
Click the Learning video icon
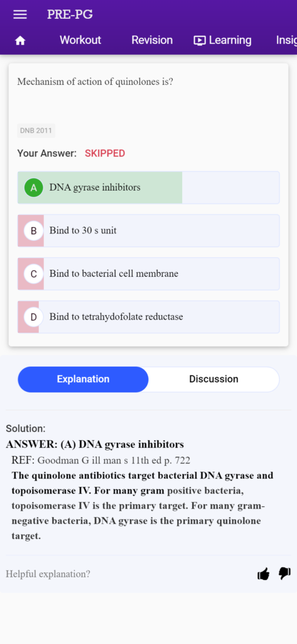(x=200, y=41)
